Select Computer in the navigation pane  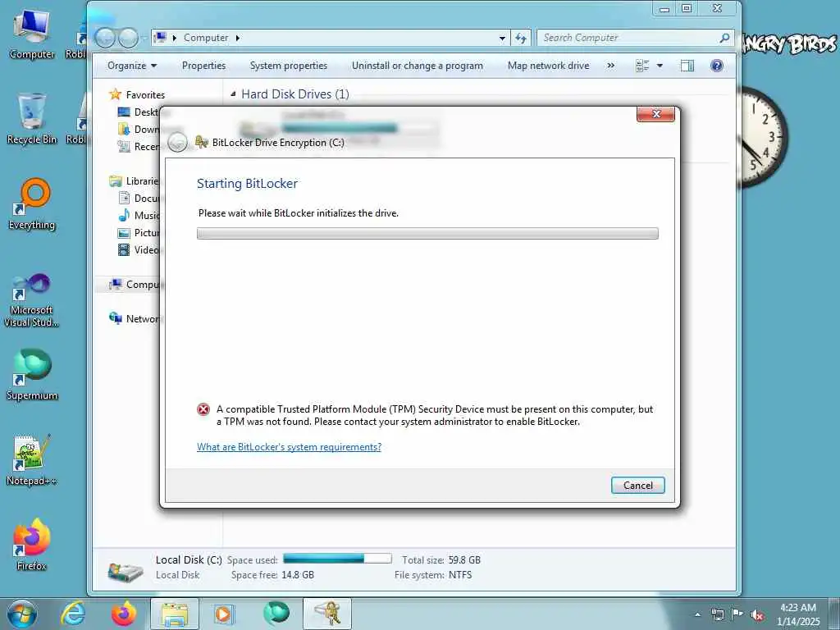pos(135,285)
